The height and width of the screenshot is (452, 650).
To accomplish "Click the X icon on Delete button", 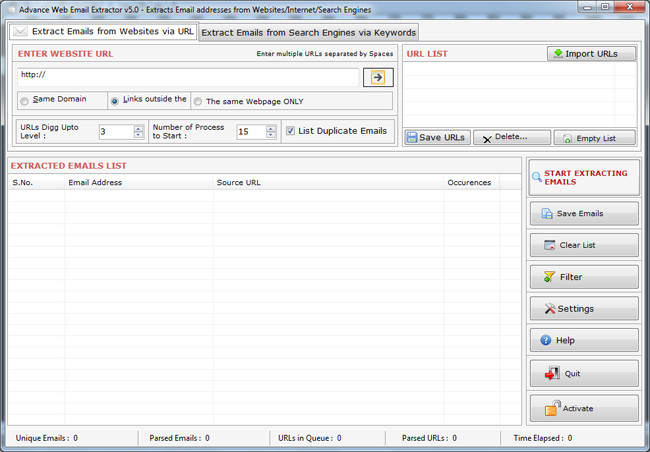I will coord(487,140).
